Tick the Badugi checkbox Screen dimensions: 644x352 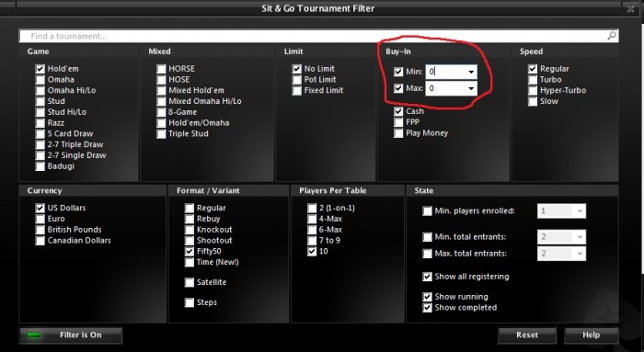(x=40, y=166)
